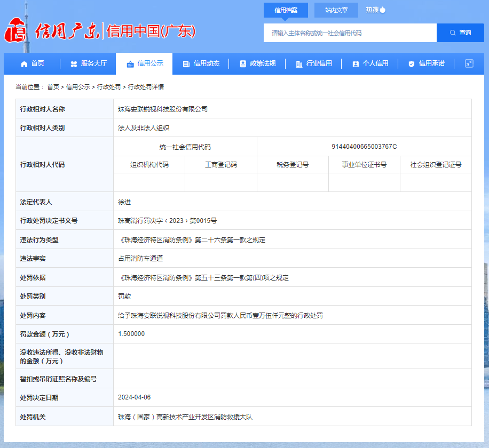Click the 统一社会信用代码 header cell
This screenshot has width=489, height=448.
pos(185,147)
